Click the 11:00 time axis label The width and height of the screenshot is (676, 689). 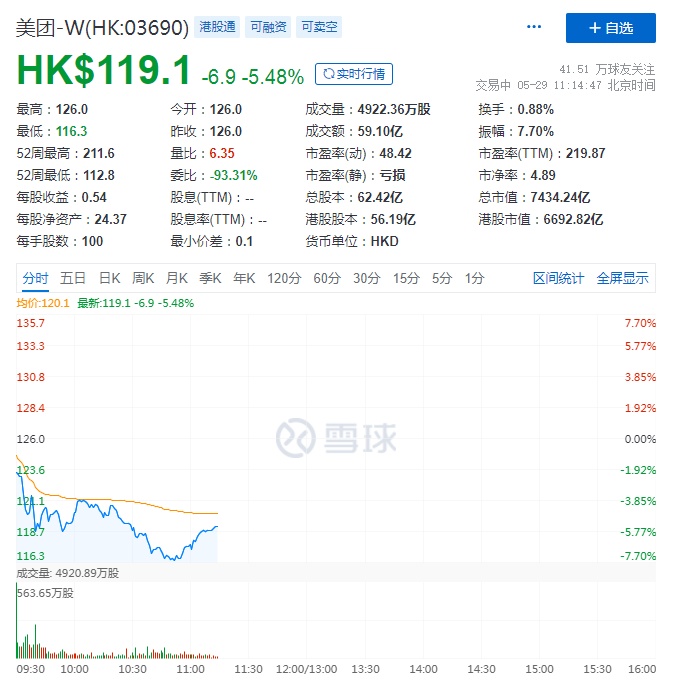point(190,669)
